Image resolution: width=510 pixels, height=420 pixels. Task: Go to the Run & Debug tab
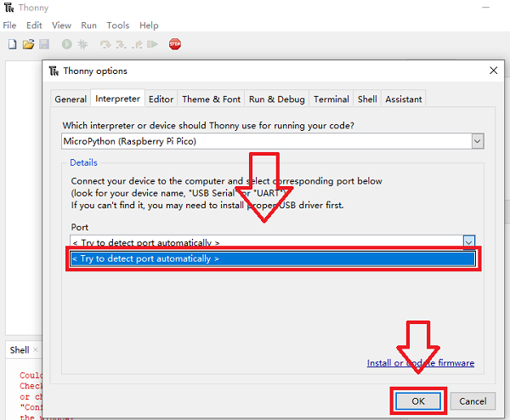click(277, 99)
